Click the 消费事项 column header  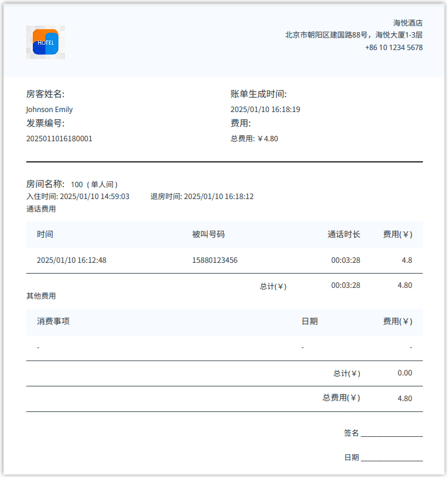(x=53, y=322)
